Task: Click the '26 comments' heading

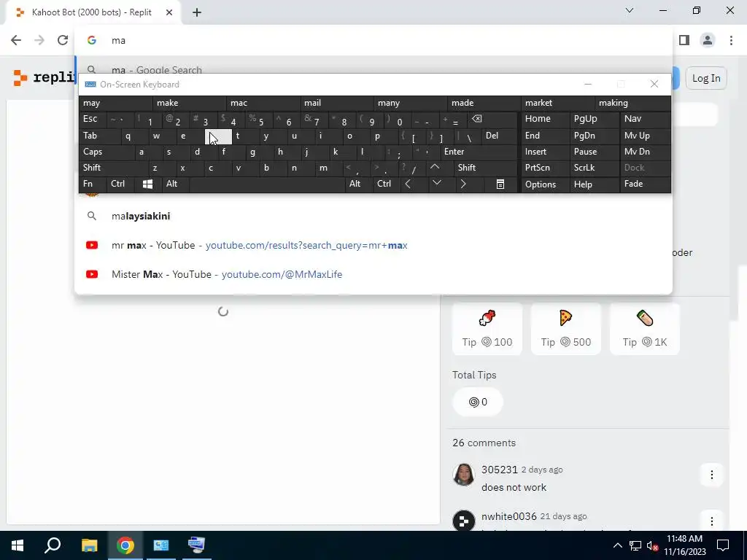Action: pyautogui.click(x=484, y=443)
